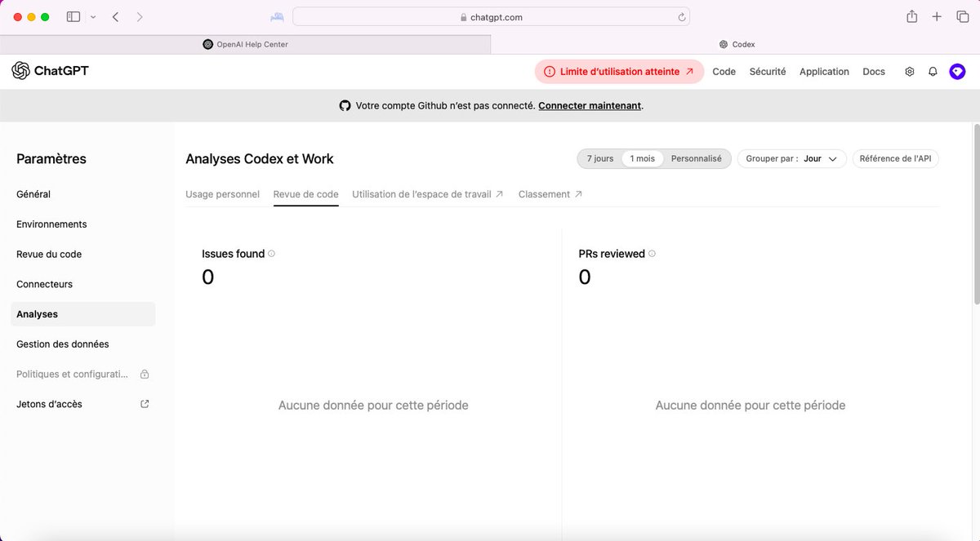The image size is (980, 541).
Task: Reload the page in Safari
Action: click(682, 17)
